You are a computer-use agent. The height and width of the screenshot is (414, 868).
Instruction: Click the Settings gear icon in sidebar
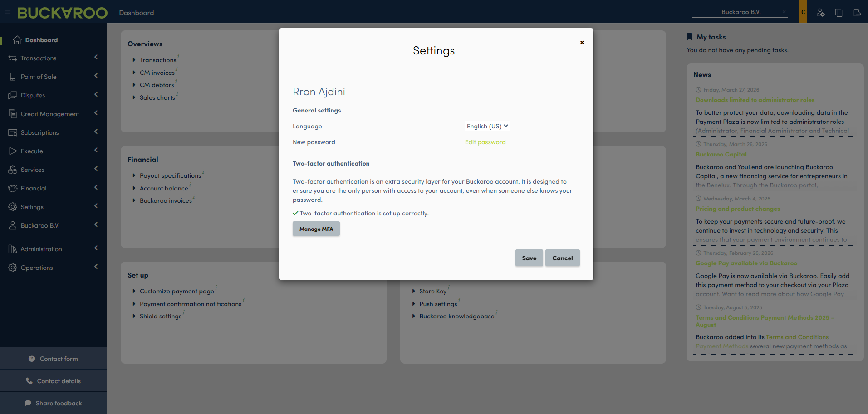[x=13, y=207]
